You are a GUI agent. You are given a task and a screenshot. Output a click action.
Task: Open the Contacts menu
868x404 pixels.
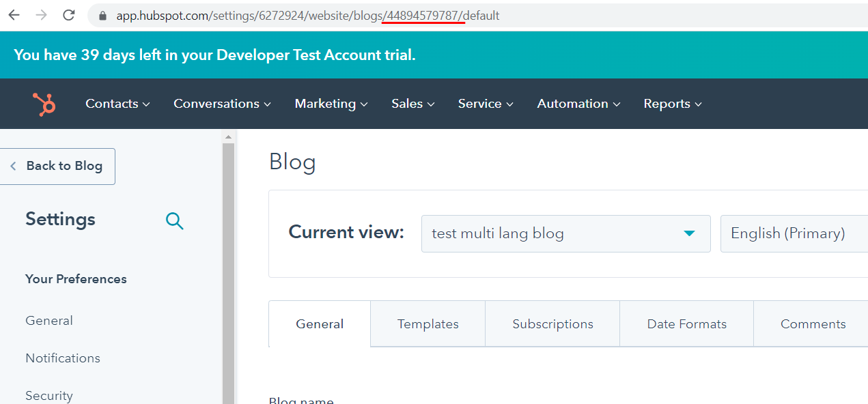coord(117,104)
